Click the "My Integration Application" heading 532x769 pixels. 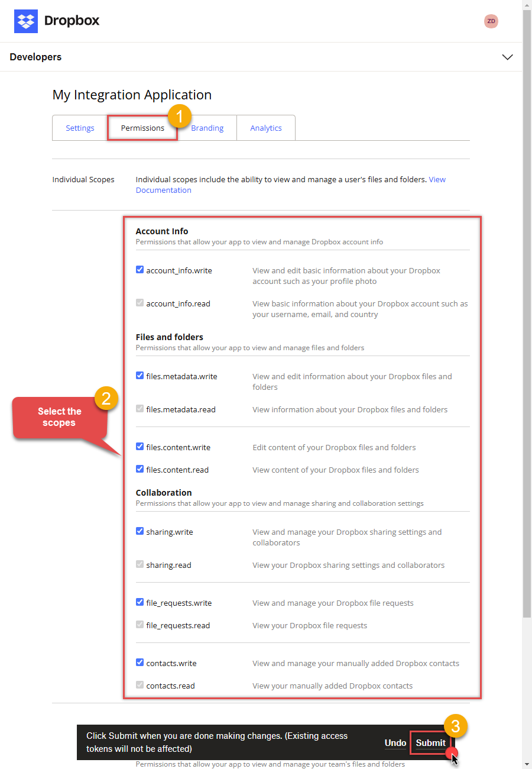(x=132, y=95)
